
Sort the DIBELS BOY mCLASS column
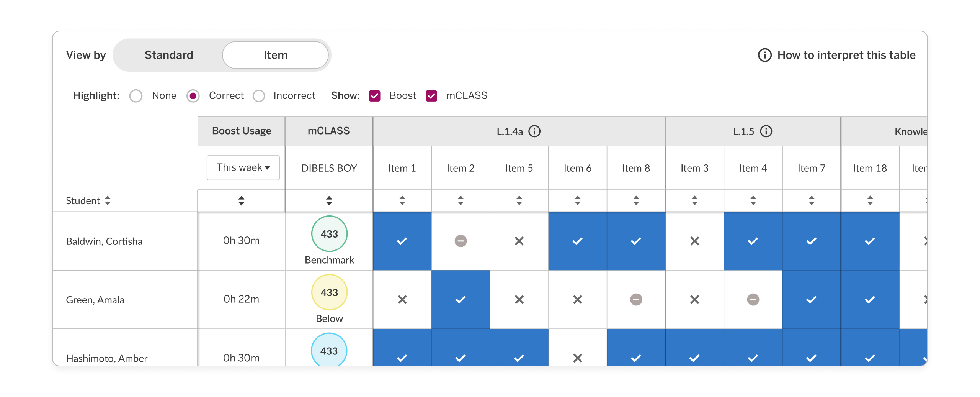click(329, 200)
